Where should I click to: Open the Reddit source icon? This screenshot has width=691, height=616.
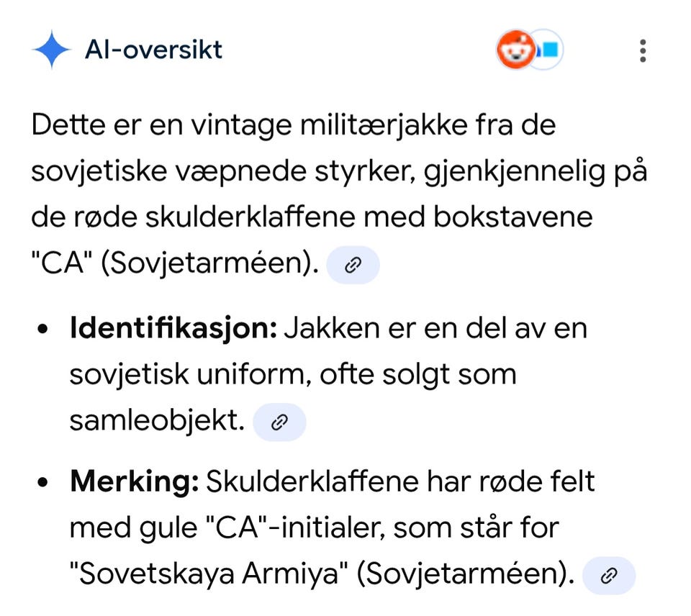(513, 50)
